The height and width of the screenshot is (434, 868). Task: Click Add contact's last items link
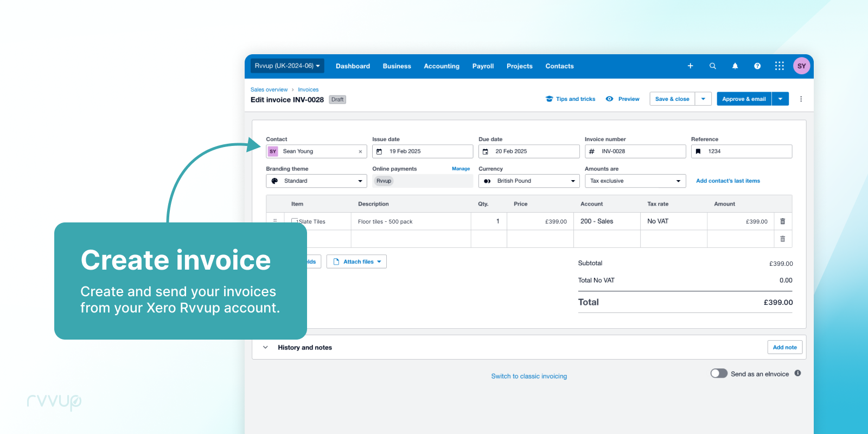point(728,181)
